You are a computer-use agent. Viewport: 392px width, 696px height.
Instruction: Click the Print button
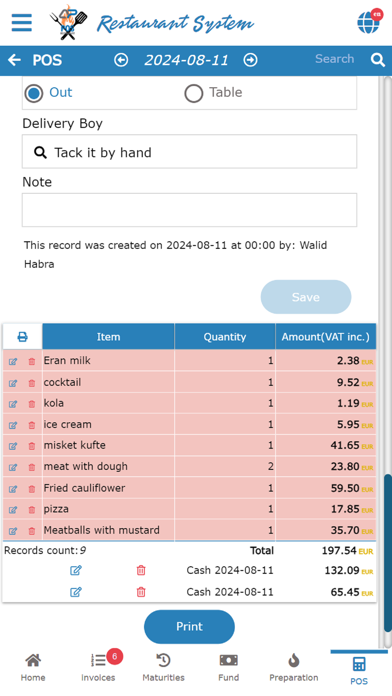189,626
